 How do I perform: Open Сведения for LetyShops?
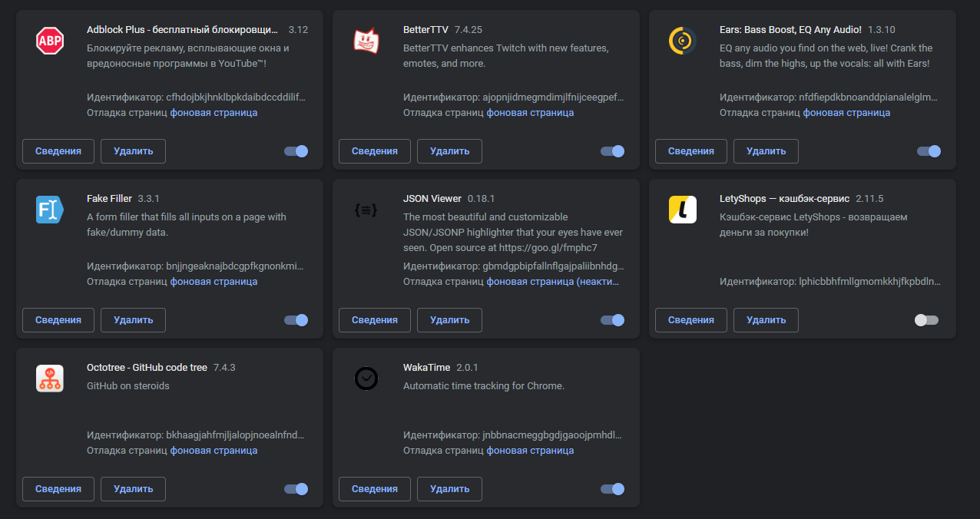coord(690,320)
